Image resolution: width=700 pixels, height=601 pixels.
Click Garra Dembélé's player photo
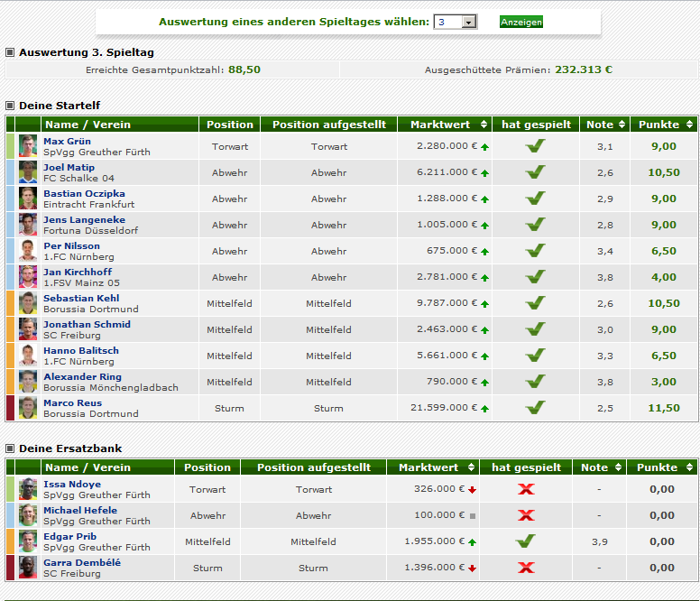(x=28, y=568)
